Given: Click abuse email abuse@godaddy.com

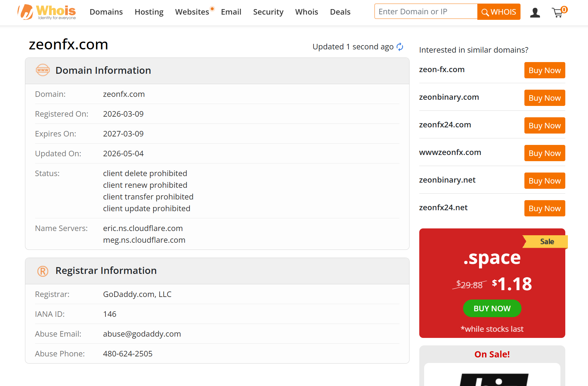Looking at the screenshot, I should pos(142,334).
